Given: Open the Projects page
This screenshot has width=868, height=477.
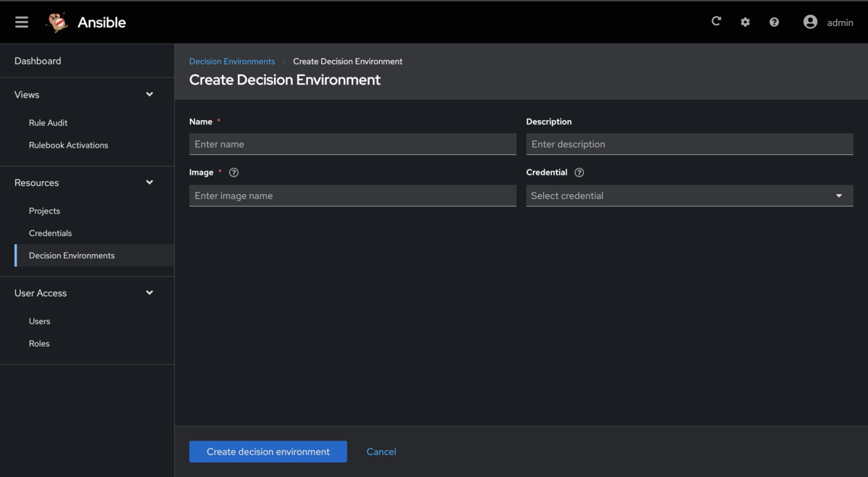Looking at the screenshot, I should (44, 211).
